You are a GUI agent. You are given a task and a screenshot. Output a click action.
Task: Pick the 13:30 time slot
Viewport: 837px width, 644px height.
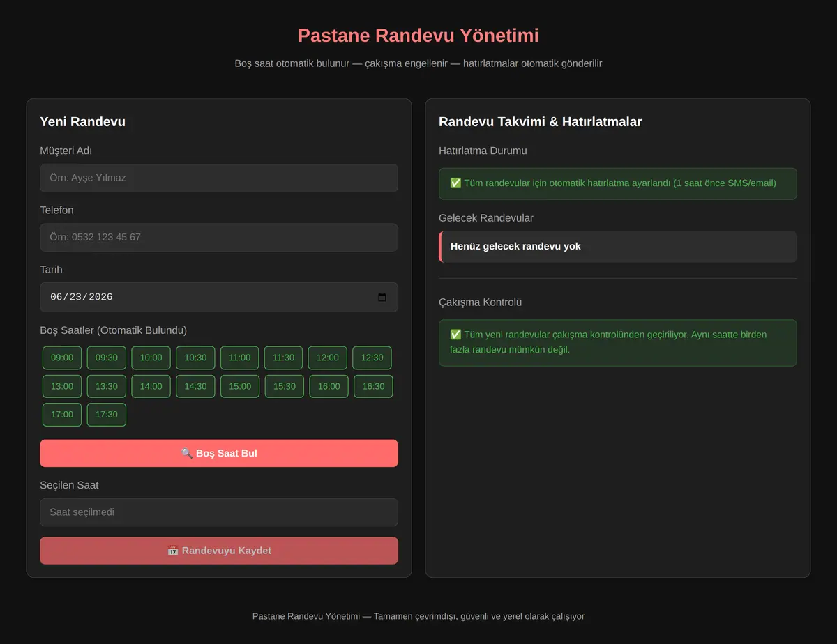(107, 386)
